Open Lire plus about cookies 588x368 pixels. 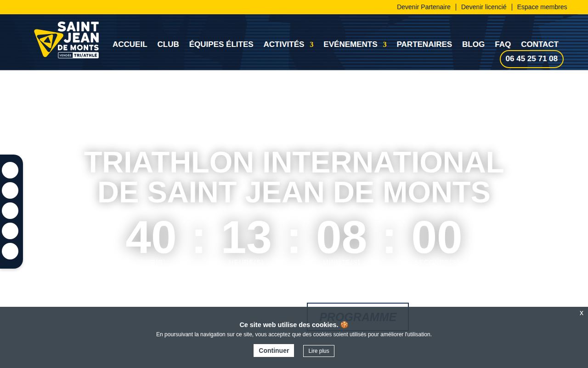tap(319, 351)
